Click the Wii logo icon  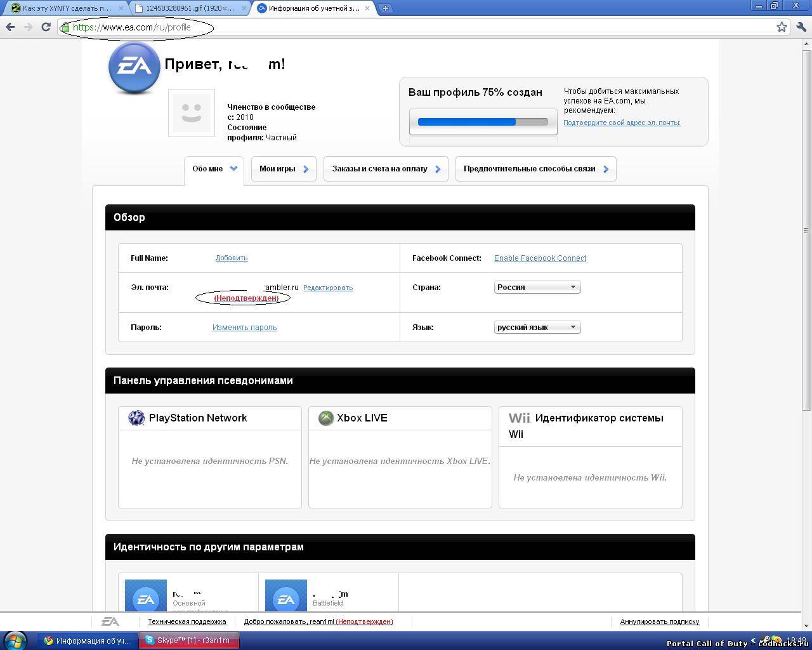point(519,418)
